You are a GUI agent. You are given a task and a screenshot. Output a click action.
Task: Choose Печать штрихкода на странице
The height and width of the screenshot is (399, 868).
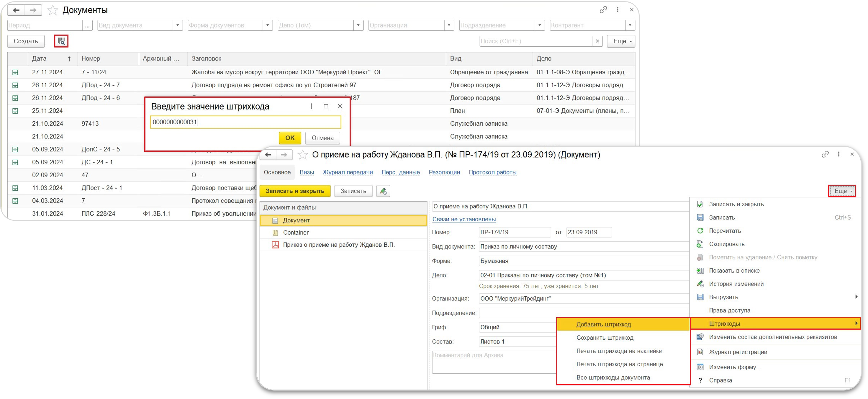(x=623, y=364)
